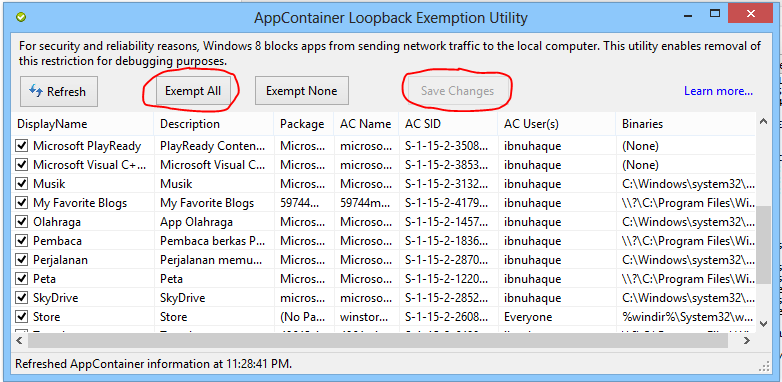Click the 'S-1-15-2-3132...' SID cell
This screenshot has height=382, width=782.
(x=446, y=184)
